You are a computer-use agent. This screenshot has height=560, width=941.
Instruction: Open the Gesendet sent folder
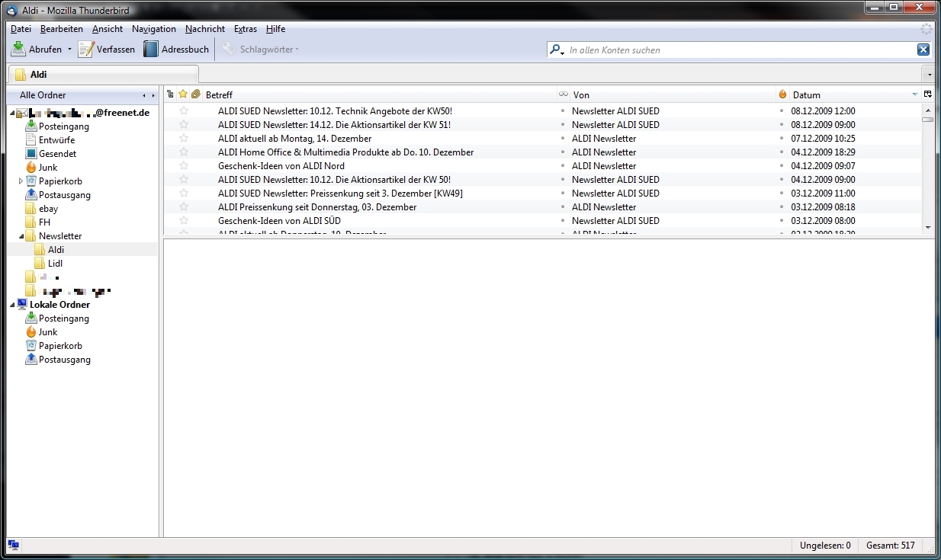tap(57, 154)
